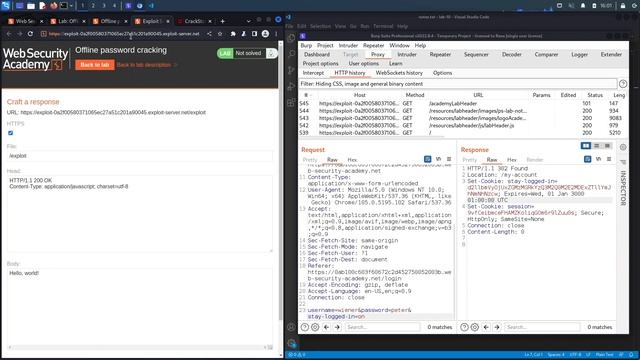Select side-by-side request/response layout
The width and height of the screenshot is (640, 360).
coord(586,146)
